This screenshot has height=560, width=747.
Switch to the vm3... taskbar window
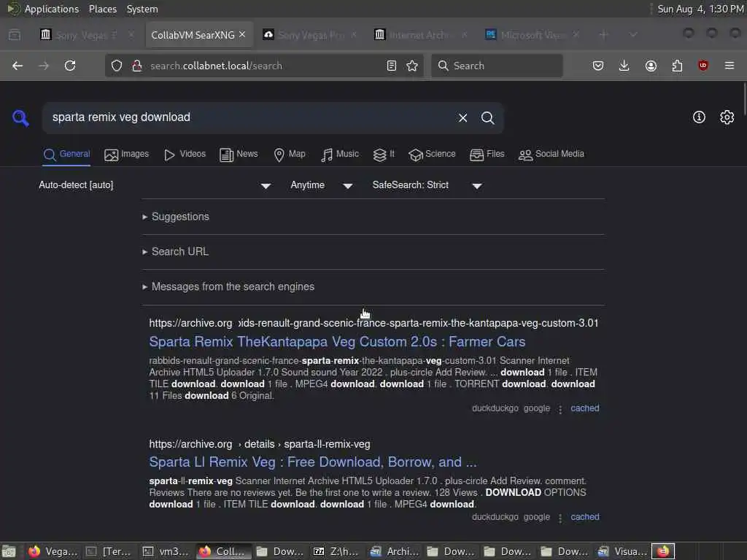(x=167, y=551)
